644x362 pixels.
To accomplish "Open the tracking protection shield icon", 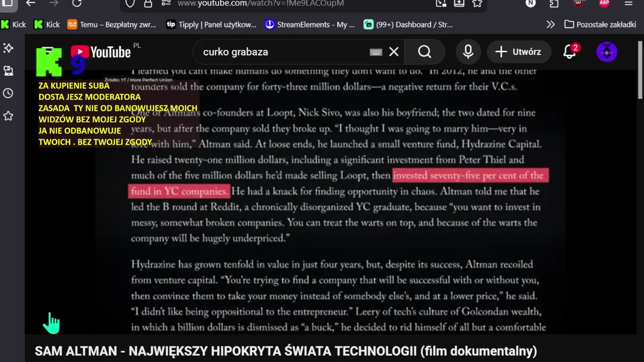I will (x=130, y=4).
